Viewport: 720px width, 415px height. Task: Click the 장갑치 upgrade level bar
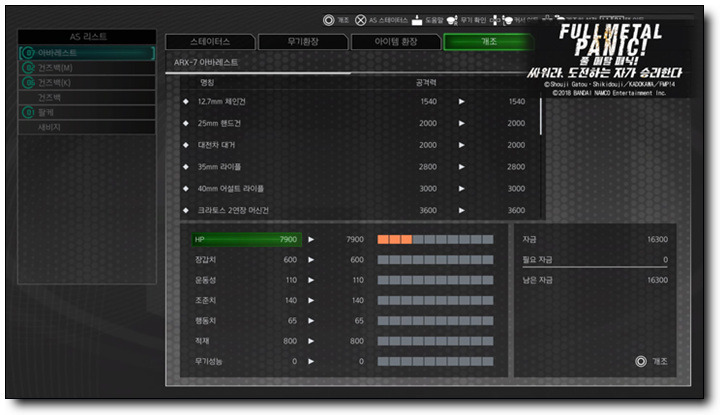[x=435, y=260]
